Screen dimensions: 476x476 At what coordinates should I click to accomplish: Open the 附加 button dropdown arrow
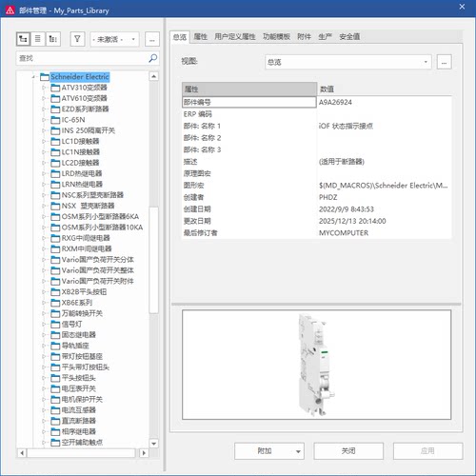(x=298, y=451)
